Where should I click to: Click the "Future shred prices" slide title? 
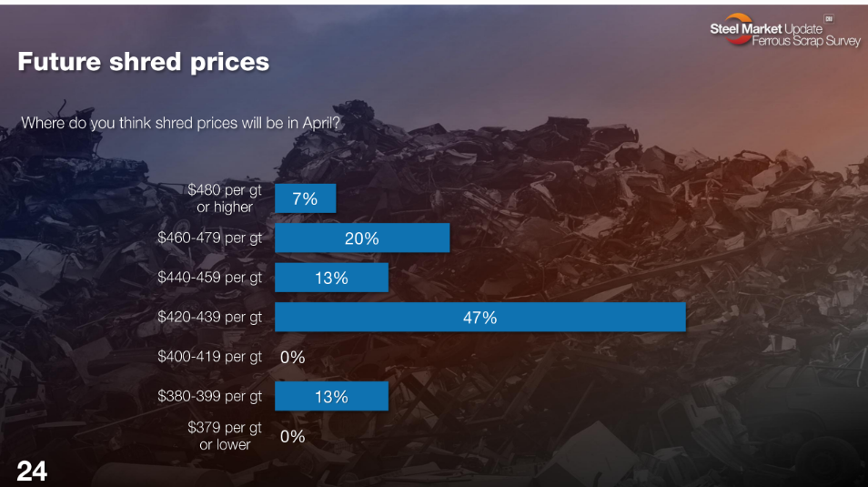143,62
